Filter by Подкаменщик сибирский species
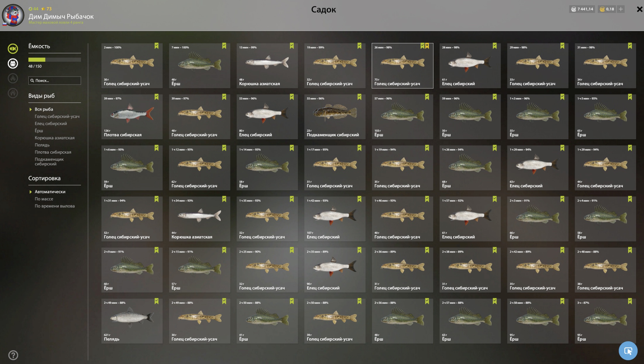644x364 pixels. 49,162
